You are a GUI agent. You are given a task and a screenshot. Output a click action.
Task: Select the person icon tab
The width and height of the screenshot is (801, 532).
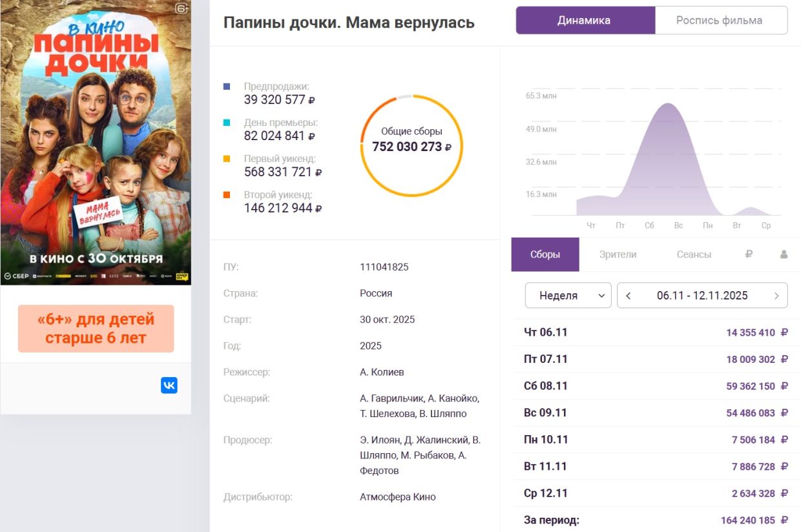784,254
